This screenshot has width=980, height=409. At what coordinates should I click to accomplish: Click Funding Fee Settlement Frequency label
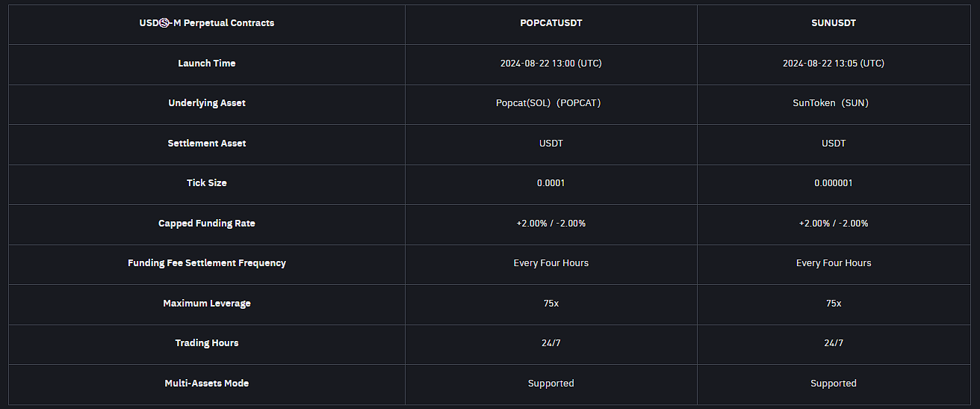click(207, 263)
